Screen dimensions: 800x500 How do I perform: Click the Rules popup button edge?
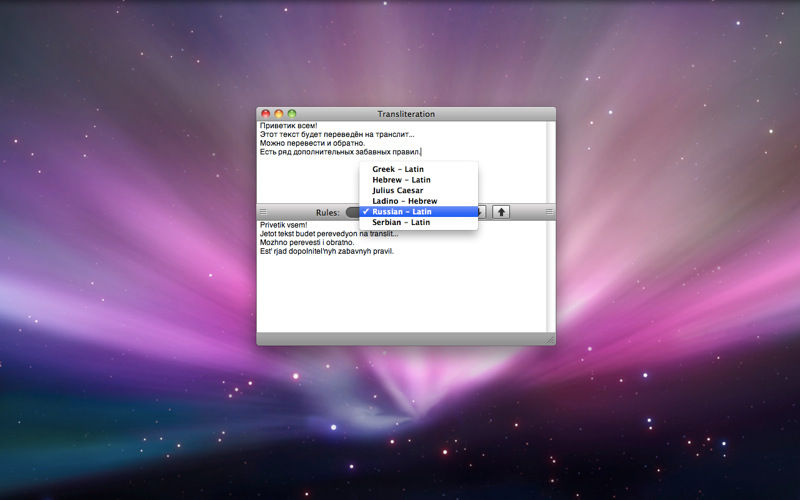click(351, 212)
